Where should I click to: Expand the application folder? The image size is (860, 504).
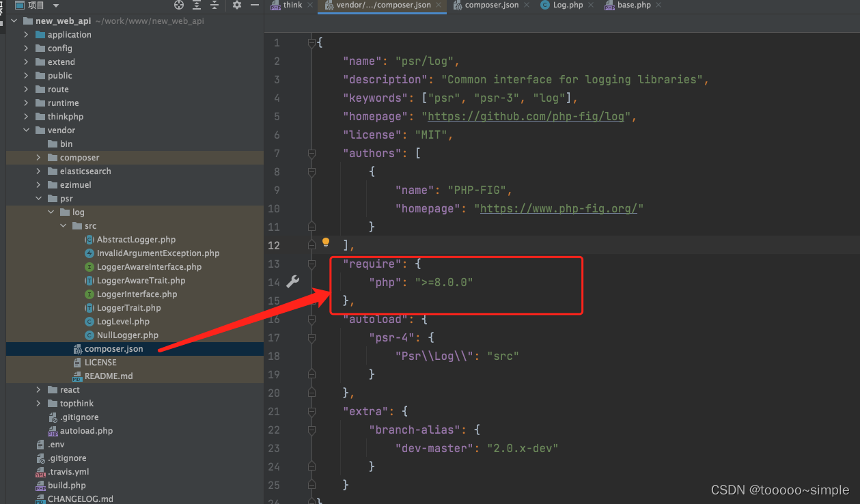(27, 35)
